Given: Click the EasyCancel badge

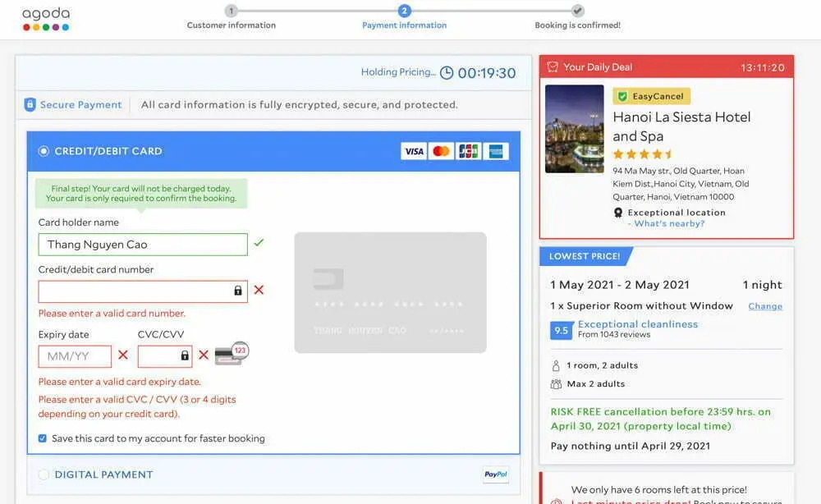Looking at the screenshot, I should pyautogui.click(x=651, y=96).
